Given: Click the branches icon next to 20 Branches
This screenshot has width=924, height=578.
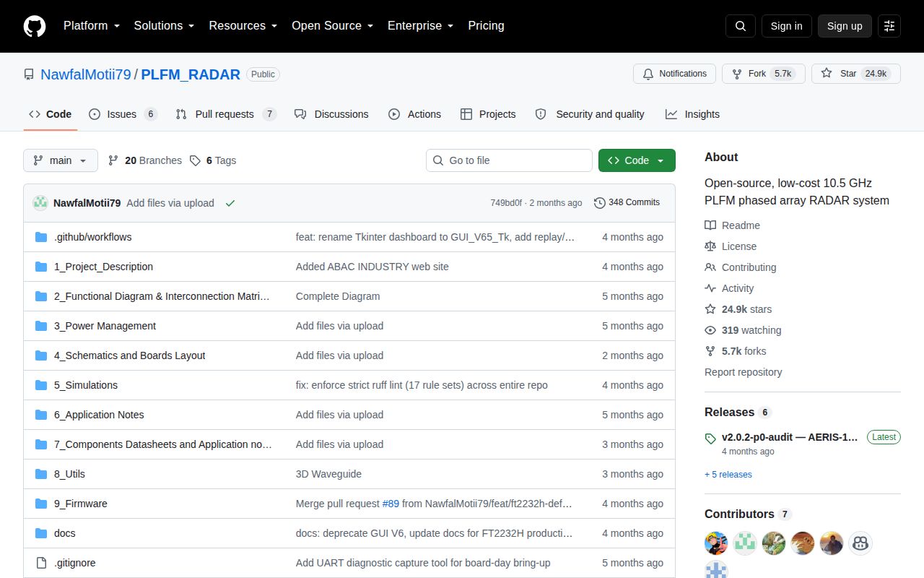Looking at the screenshot, I should point(113,160).
